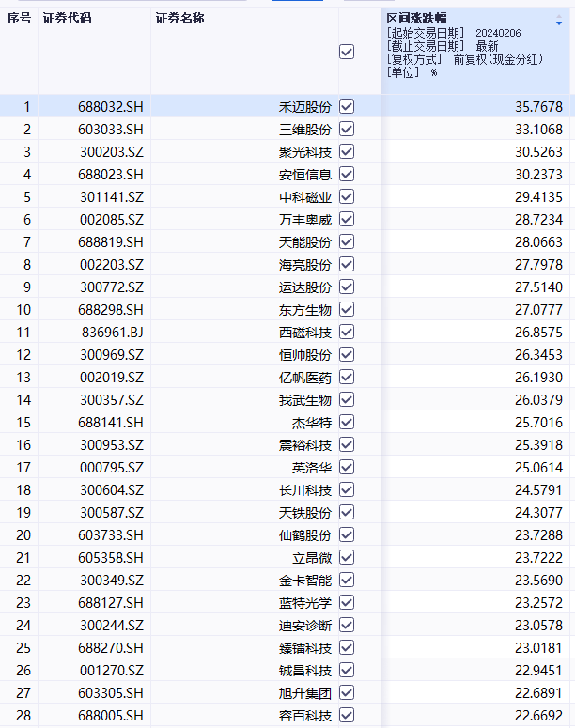The height and width of the screenshot is (728, 575).
Task: Click stock name 海亮股份
Action: point(305,265)
